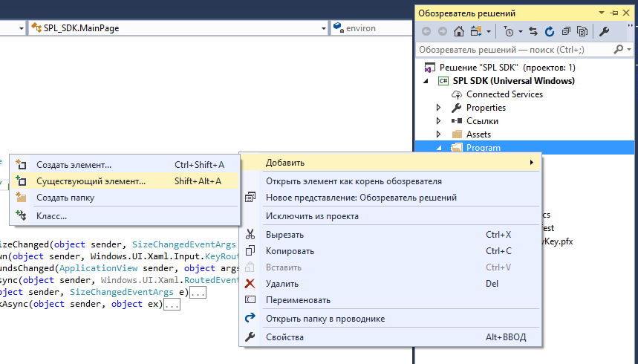
Task: Open the leftmost project dropdown arrow
Action: coord(21,28)
